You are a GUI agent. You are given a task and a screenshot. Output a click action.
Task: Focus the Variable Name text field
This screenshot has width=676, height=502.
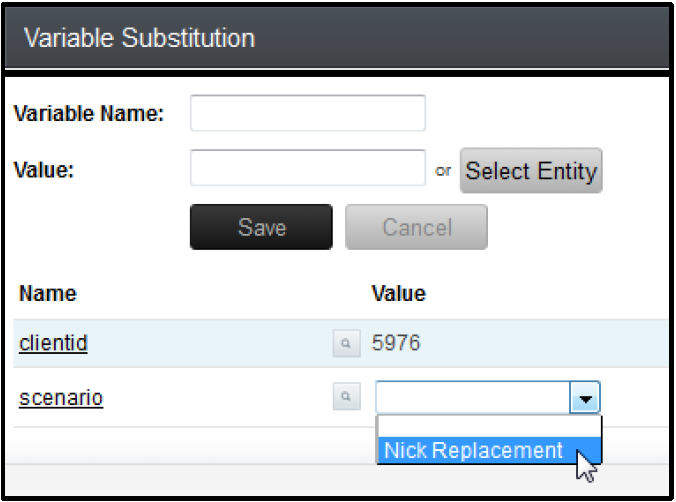click(x=307, y=113)
